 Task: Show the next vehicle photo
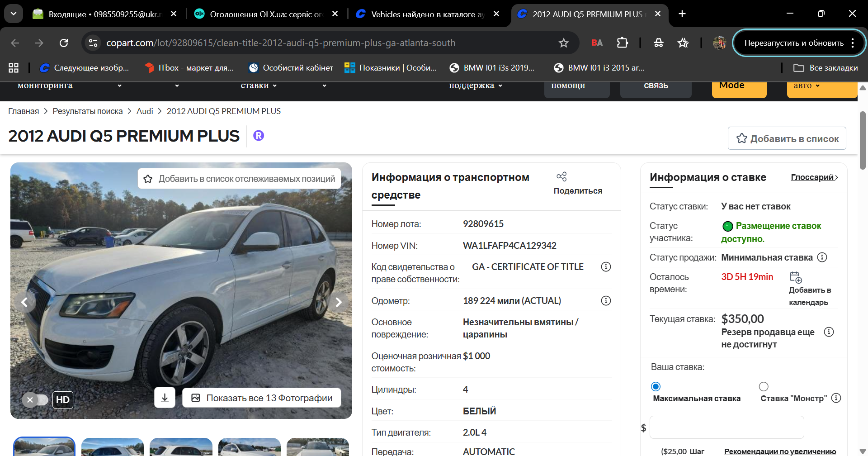pos(338,302)
